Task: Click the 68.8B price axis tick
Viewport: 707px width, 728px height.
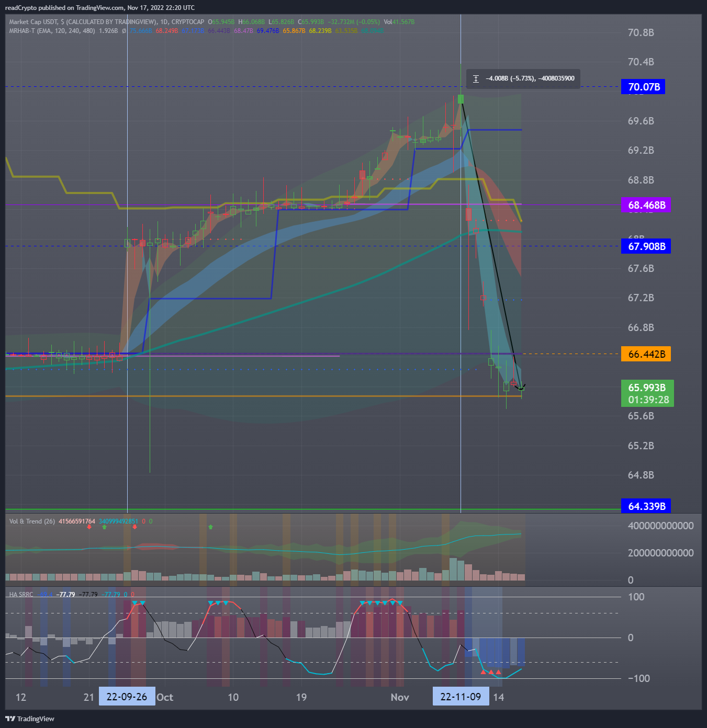Action: 641,180
